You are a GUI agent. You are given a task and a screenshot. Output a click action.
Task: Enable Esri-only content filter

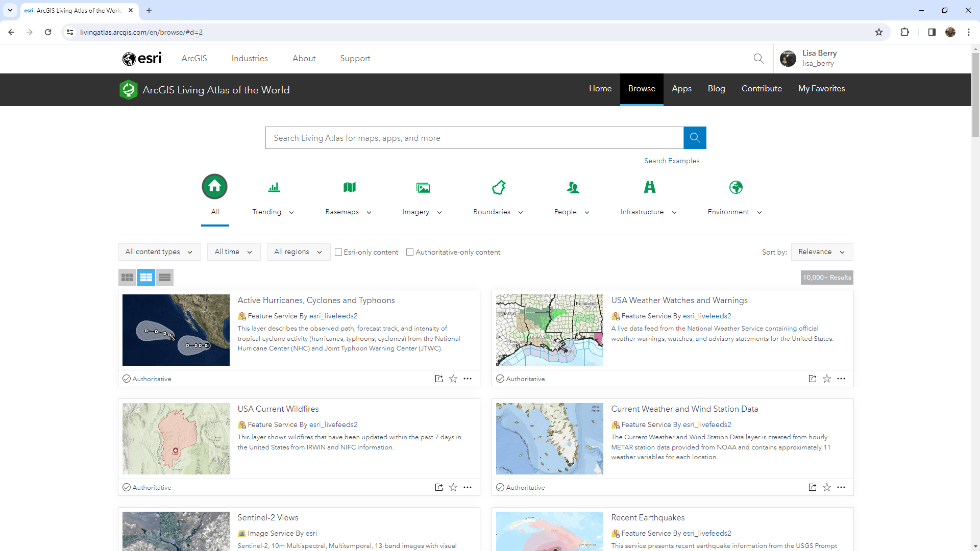(338, 252)
